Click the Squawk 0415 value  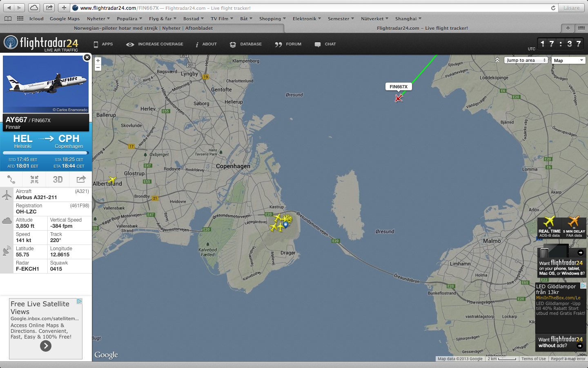point(56,269)
